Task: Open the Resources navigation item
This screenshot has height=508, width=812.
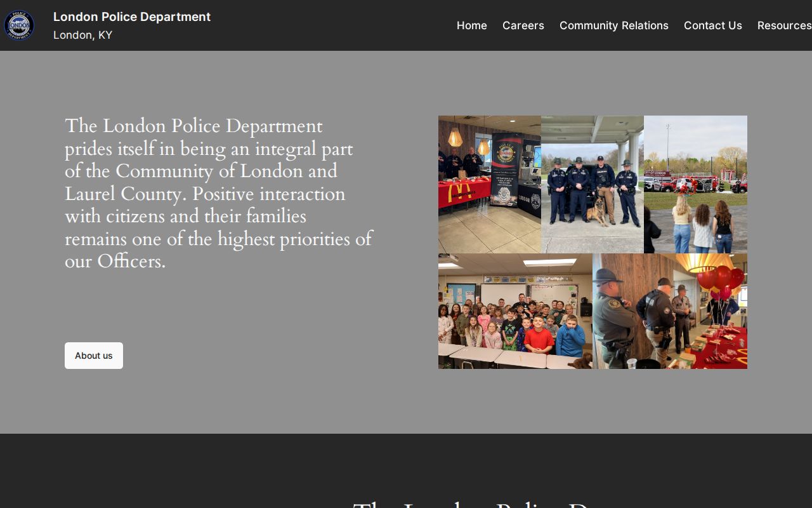Action: 785,25
